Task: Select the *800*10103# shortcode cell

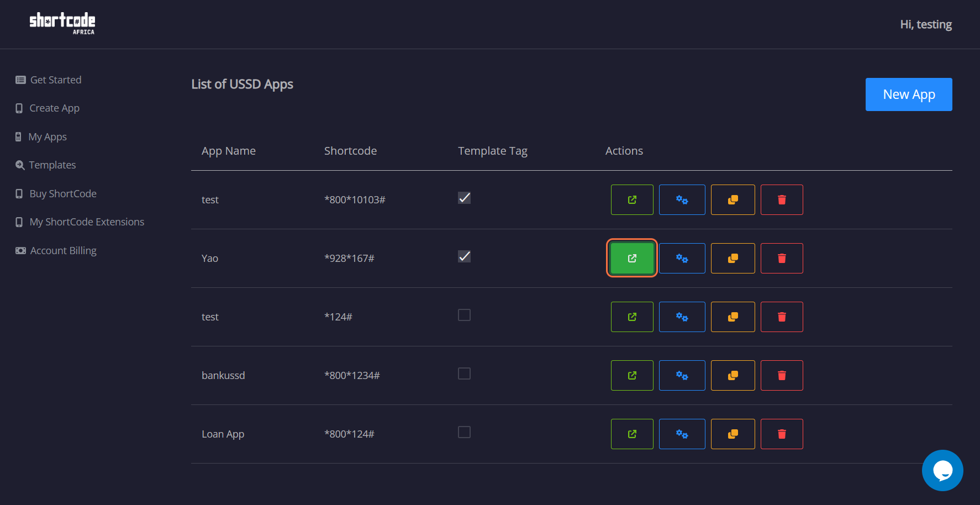Action: click(x=355, y=199)
